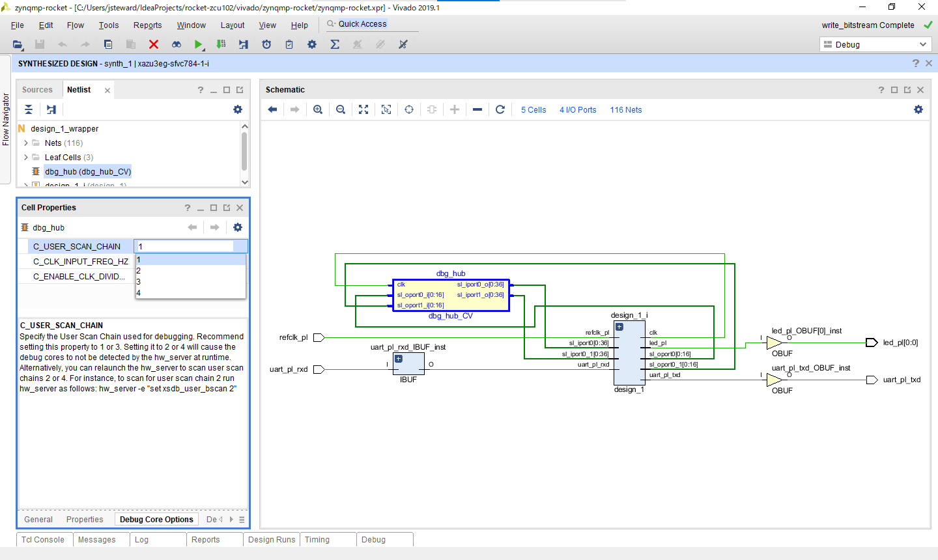Expand uart_pl_rxd_IBUF_inst plus icon
The image size is (938, 560).
pyautogui.click(x=399, y=359)
